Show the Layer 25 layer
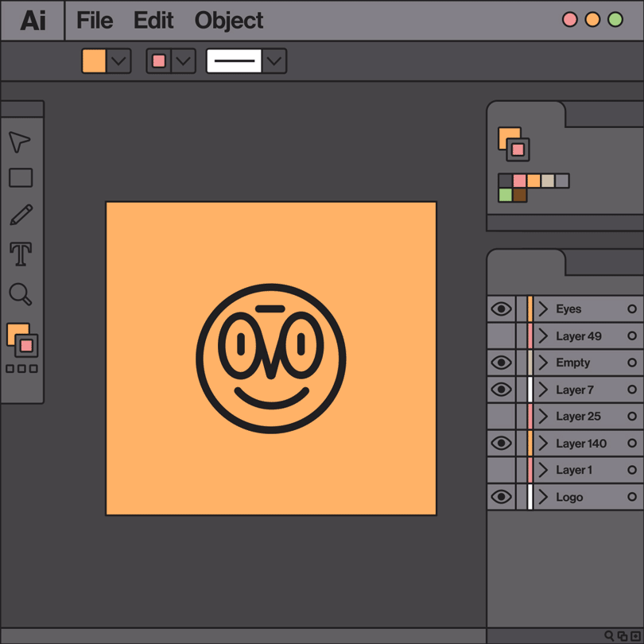Screen dimensions: 644x644 tap(501, 416)
